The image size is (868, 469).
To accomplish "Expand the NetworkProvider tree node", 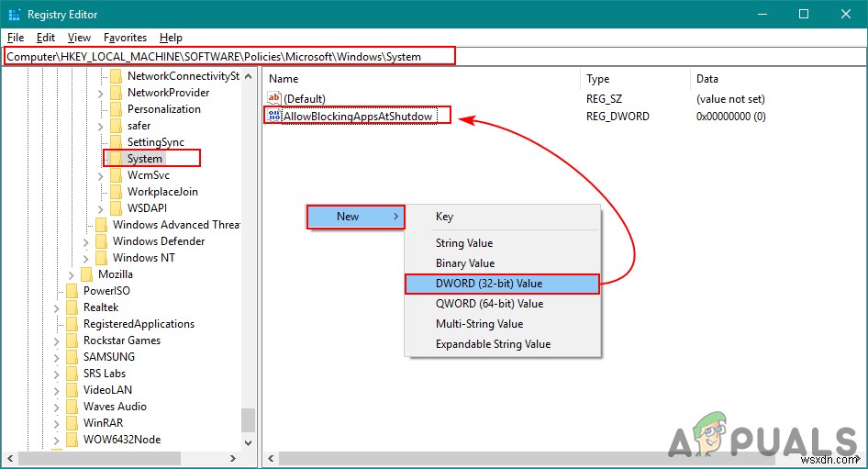I will point(100,94).
